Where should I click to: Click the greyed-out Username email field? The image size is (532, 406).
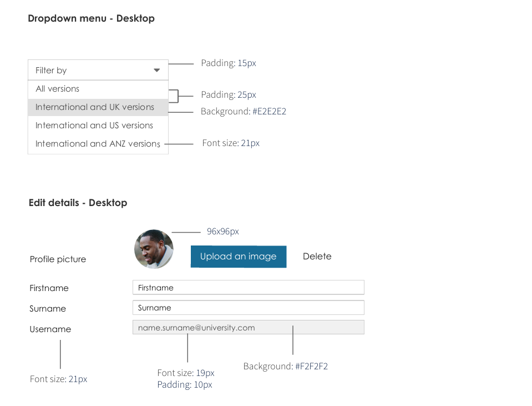point(248,328)
